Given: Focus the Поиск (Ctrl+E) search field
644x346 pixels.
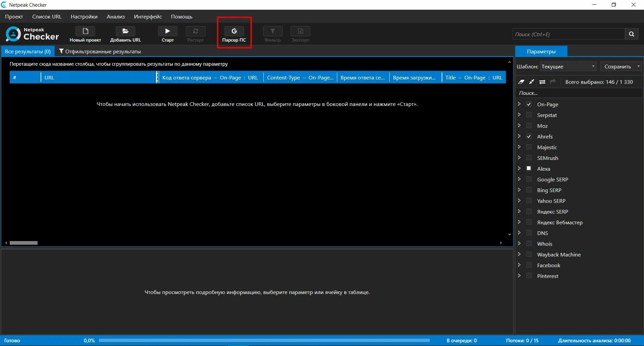Looking at the screenshot, I should [569, 34].
